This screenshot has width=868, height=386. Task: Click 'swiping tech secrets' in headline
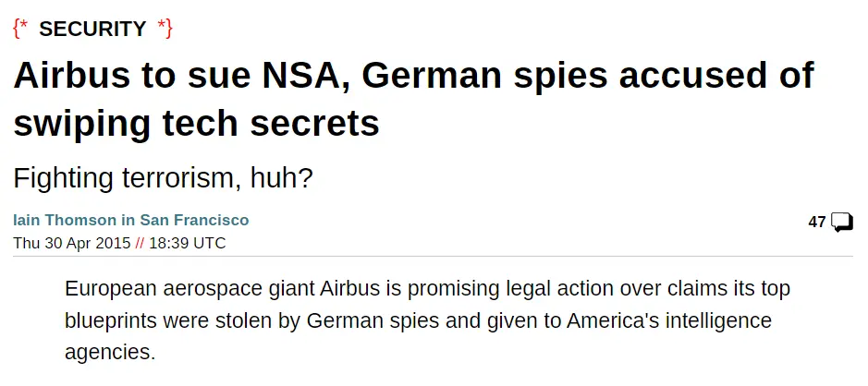197,123
